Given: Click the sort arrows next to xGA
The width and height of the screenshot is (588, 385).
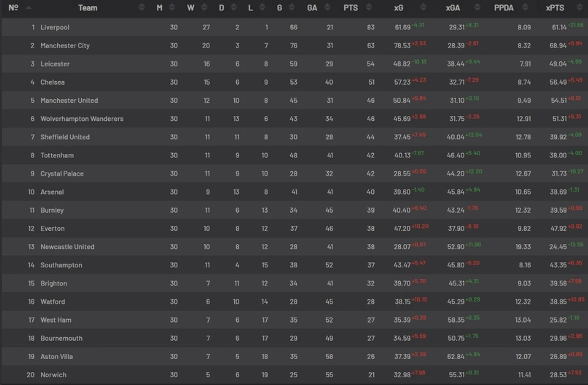Looking at the screenshot, I should 477,7.
